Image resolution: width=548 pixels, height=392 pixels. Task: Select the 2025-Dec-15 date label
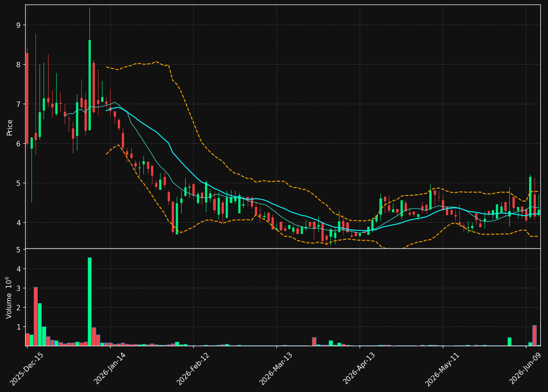pos(27,369)
